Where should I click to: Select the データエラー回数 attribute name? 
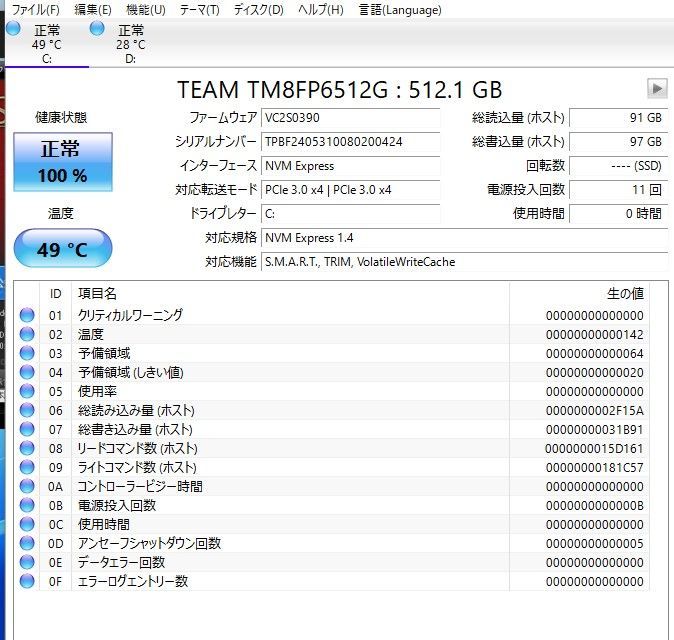pyautogui.click(x=122, y=562)
